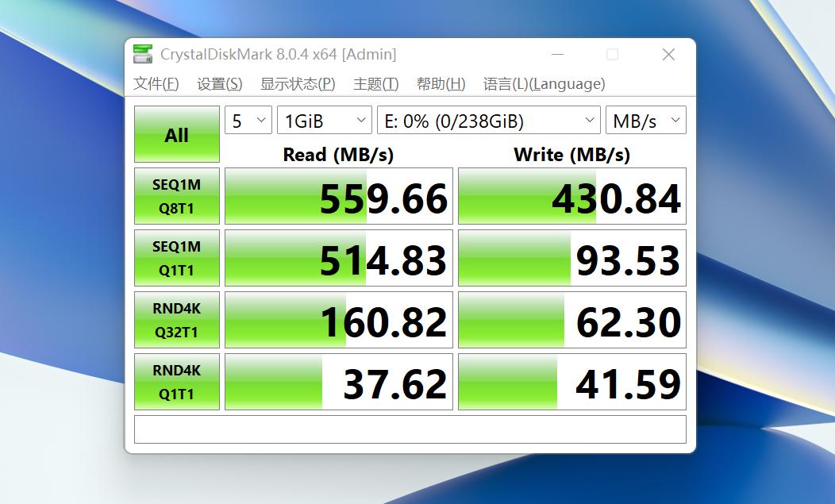Click the 559.66 sequential read result
This screenshot has height=504, width=835.
click(339, 196)
